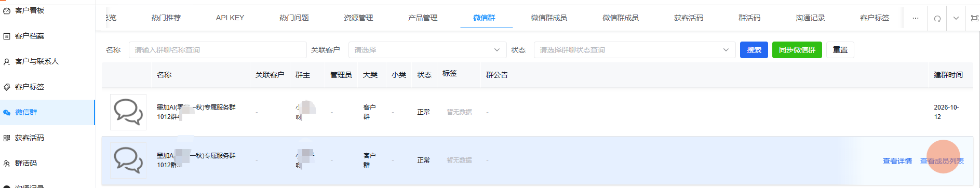Switch to the 产品管理 tab
This screenshot has width=980, height=188.
(423, 18)
